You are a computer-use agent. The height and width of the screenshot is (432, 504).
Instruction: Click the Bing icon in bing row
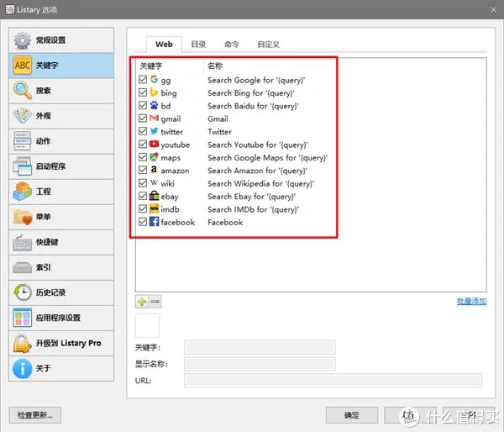pyautogui.click(x=154, y=92)
